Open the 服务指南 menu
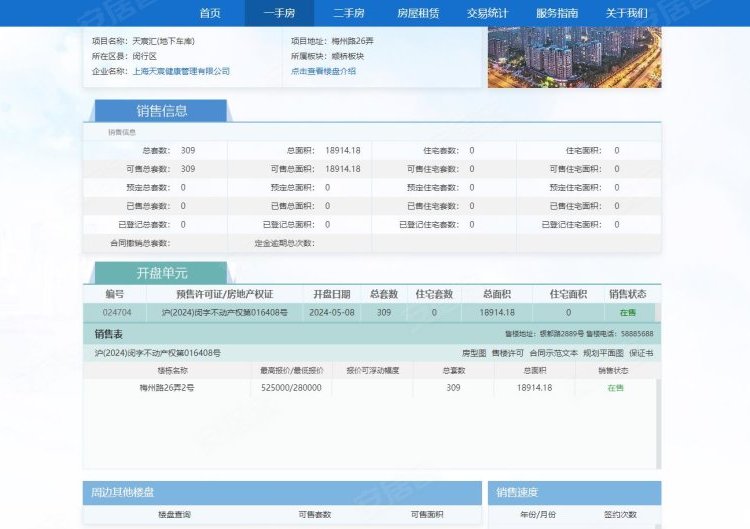 (x=557, y=13)
